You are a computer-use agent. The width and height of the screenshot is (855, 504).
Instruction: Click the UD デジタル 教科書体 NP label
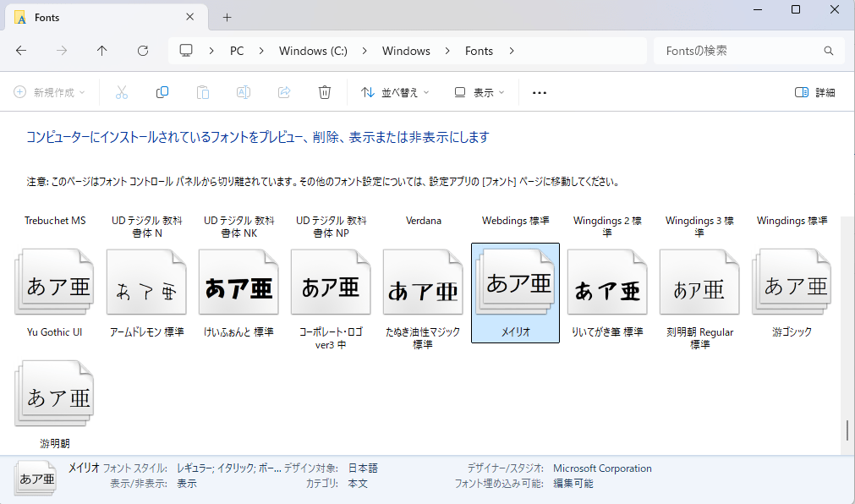tap(331, 227)
